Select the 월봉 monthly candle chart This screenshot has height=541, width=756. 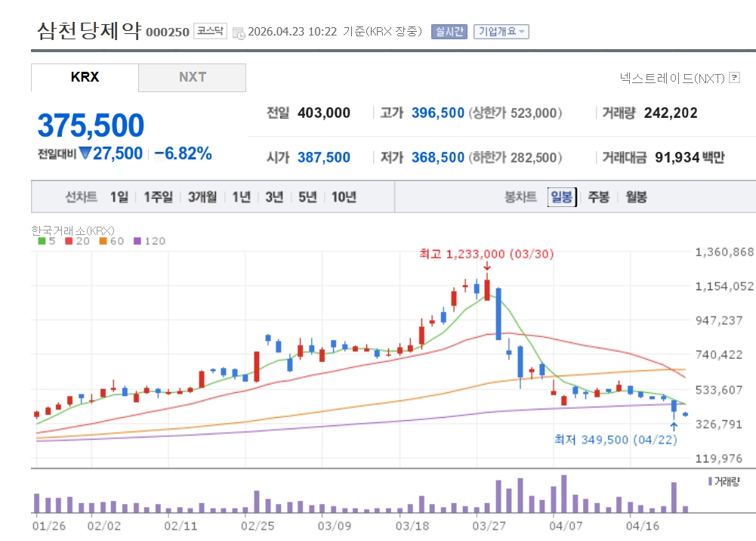point(636,196)
